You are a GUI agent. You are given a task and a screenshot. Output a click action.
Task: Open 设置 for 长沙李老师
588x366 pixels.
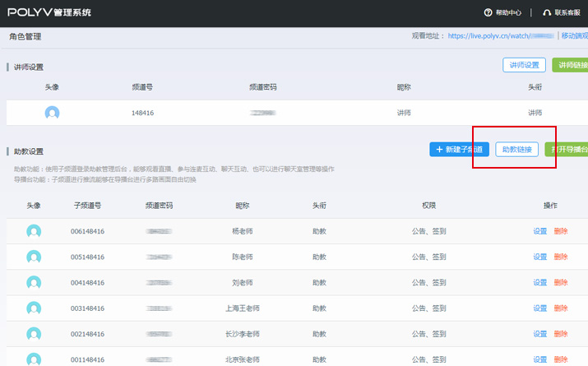click(539, 334)
